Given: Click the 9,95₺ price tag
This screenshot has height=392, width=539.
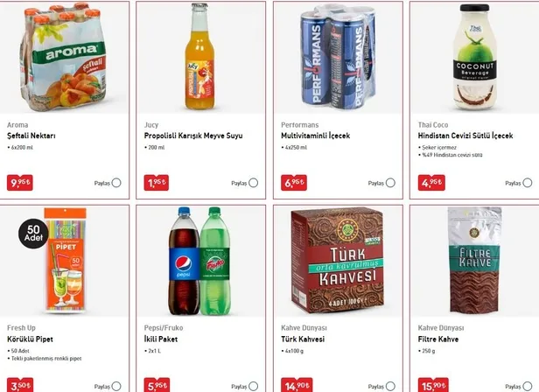Looking at the screenshot, I should 19,183.
